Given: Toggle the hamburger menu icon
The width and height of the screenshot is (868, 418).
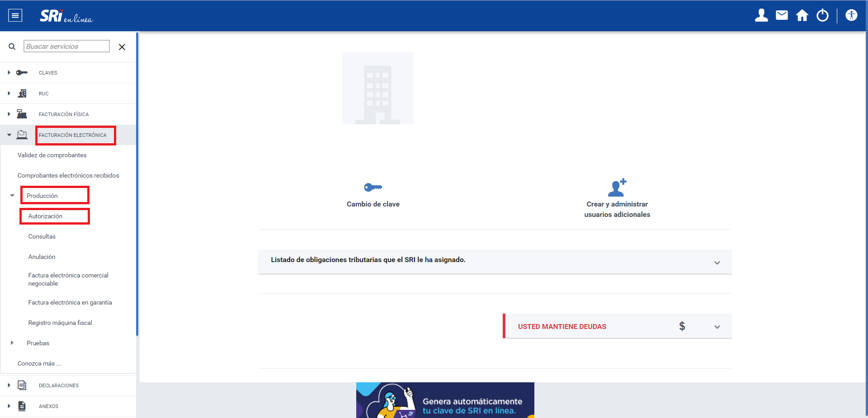Looking at the screenshot, I should coord(15,16).
